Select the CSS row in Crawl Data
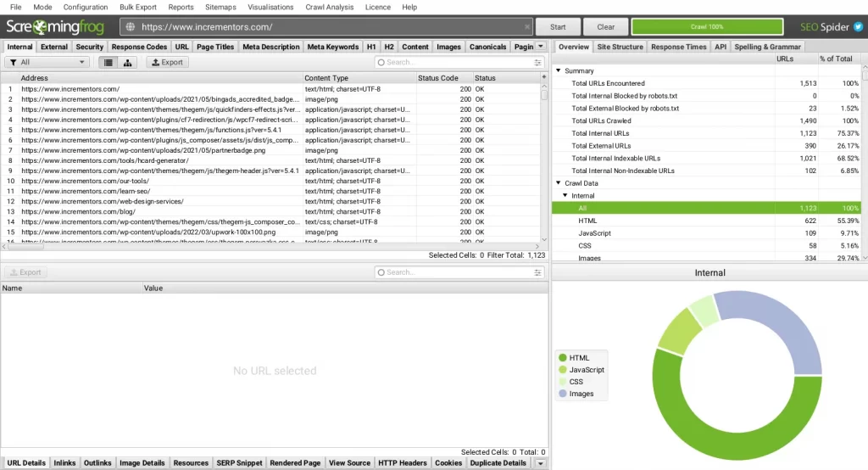This screenshot has height=470, width=868. coord(706,245)
